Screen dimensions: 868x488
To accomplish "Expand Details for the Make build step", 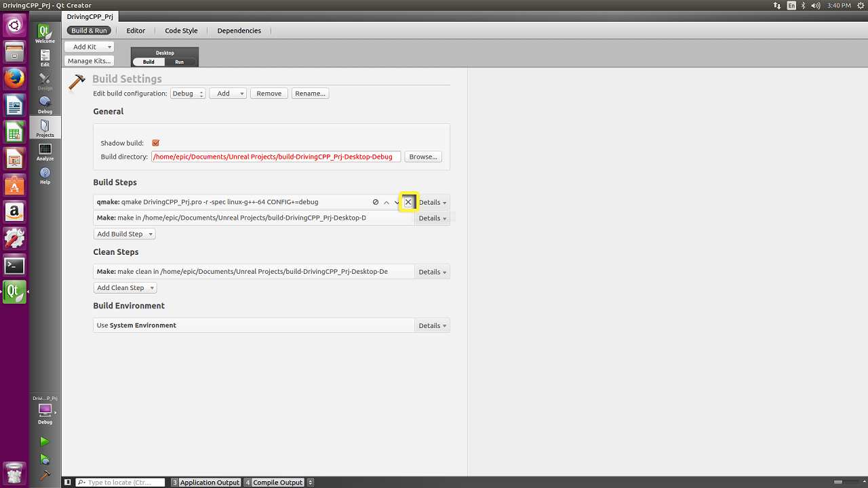I will pos(432,218).
